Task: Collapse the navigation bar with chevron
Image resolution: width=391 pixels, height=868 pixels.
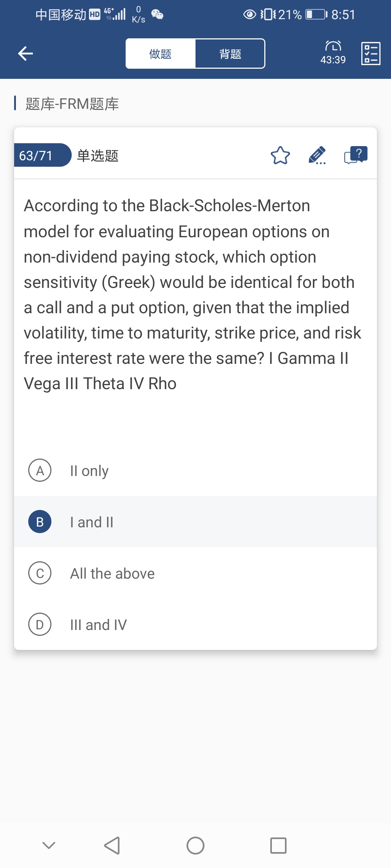Action: (49, 846)
